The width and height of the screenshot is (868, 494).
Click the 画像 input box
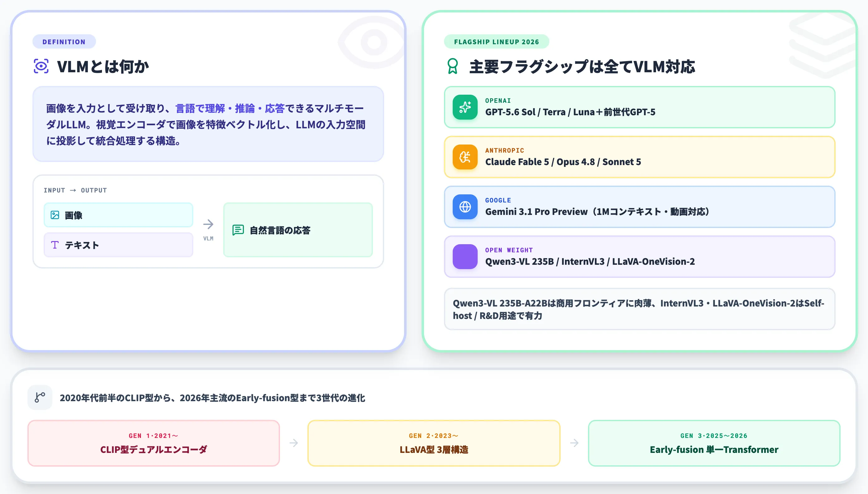118,215
